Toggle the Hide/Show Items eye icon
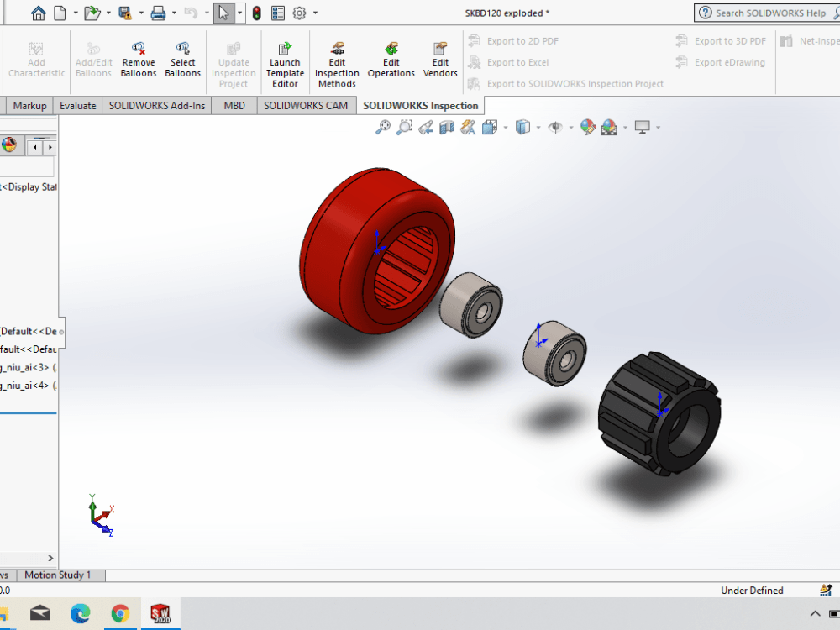The width and height of the screenshot is (840, 630). coord(555,127)
